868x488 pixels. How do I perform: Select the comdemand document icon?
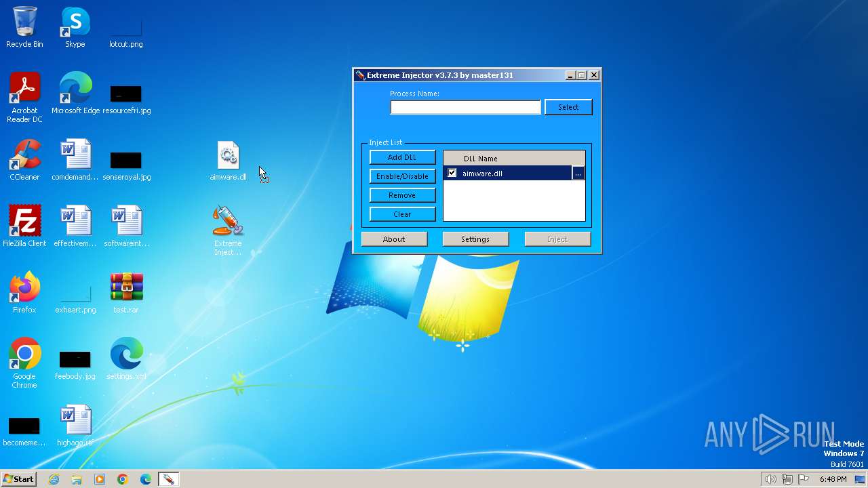(75, 160)
